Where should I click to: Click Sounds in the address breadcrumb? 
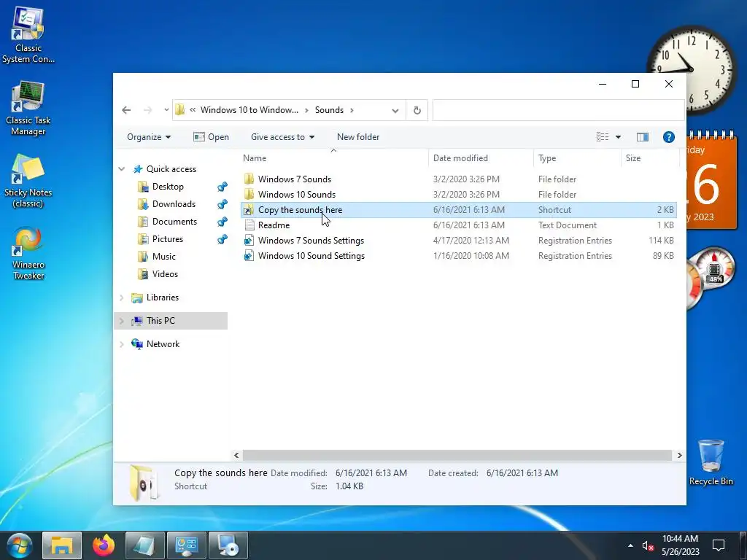coord(329,110)
